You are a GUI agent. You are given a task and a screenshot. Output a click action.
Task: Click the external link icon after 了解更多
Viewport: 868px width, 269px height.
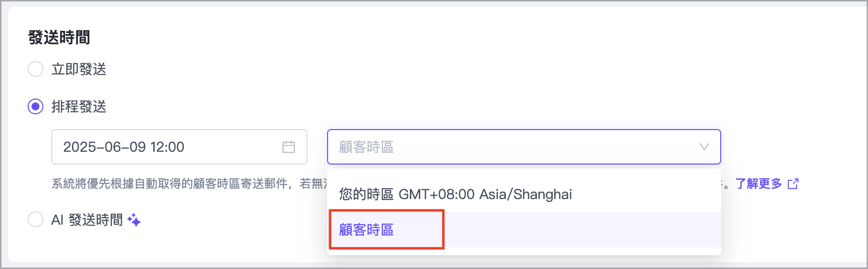pyautogui.click(x=793, y=184)
